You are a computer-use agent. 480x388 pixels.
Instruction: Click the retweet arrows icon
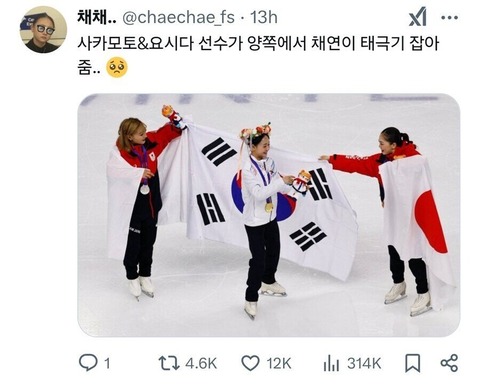(169, 363)
